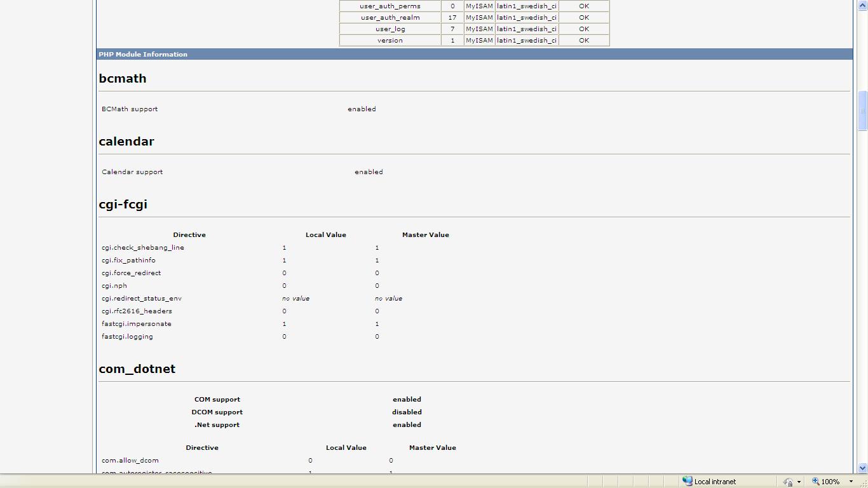Click the zoom magnifier icon
The width and height of the screenshot is (868, 488).
pos(815,481)
